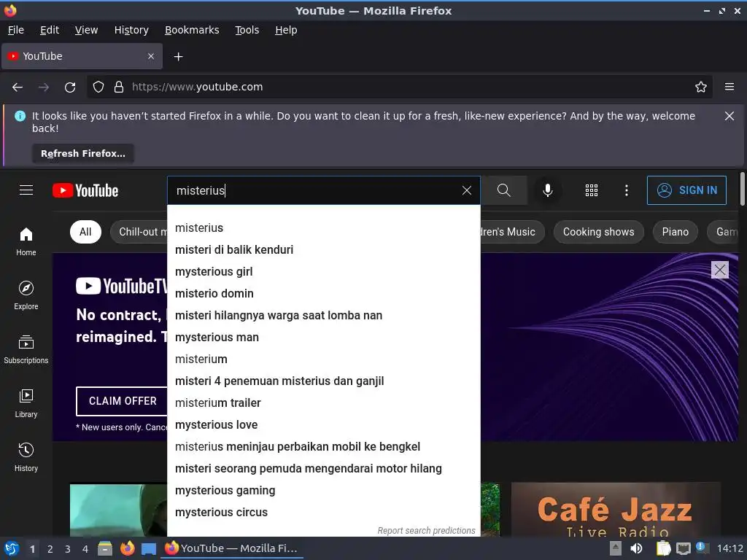Image resolution: width=747 pixels, height=560 pixels.
Task: Choose the suggestion "misterio domin"
Action: point(324,293)
